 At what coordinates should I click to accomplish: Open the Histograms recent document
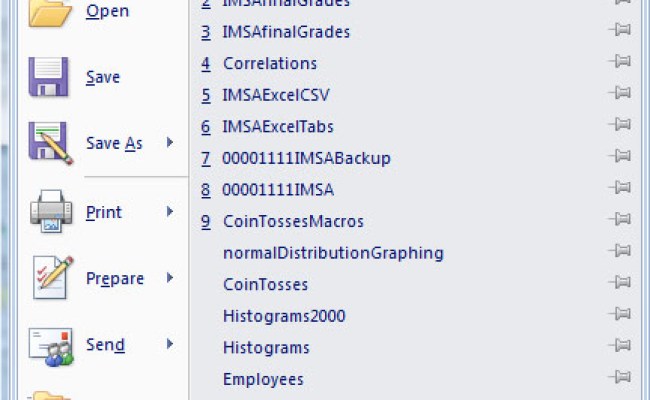(x=266, y=347)
